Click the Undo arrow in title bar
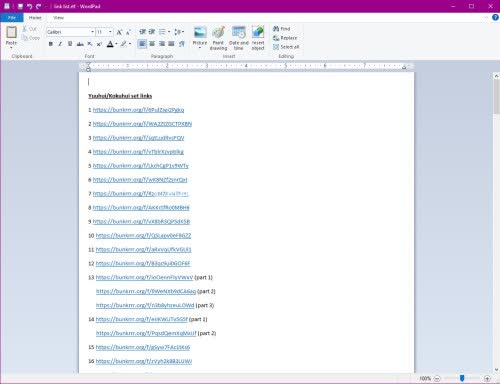Screen dimensions: 500x384 coord(29,6)
